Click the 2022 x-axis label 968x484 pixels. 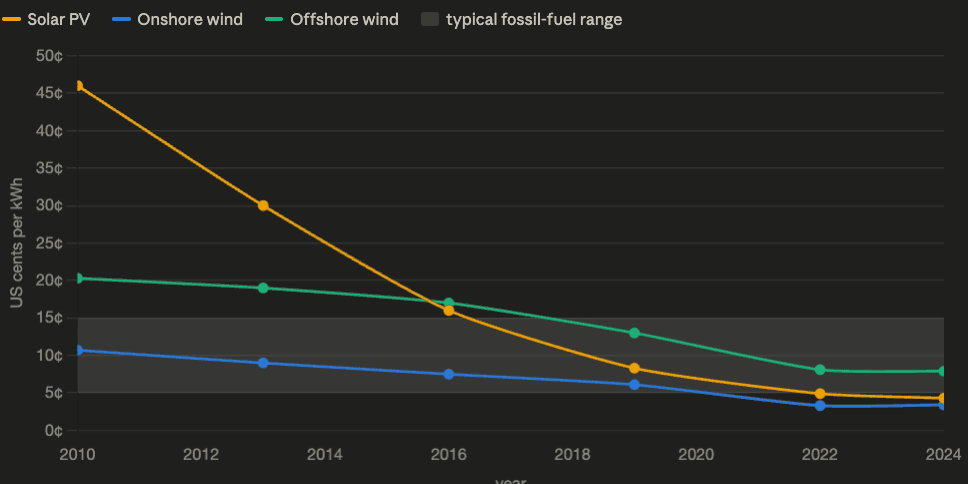(820, 455)
